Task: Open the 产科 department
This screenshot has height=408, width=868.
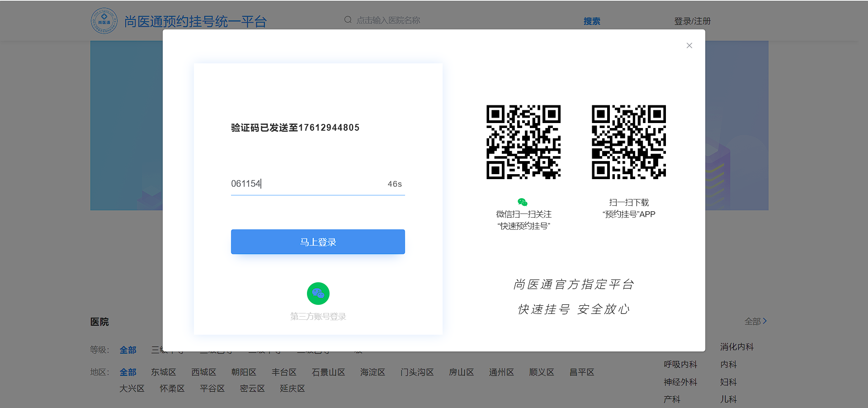Action: (x=672, y=399)
